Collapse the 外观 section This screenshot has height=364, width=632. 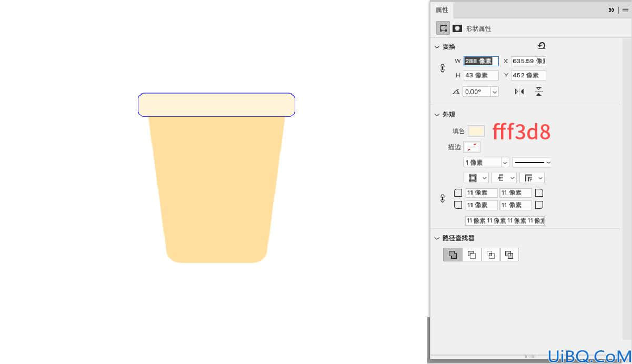437,115
